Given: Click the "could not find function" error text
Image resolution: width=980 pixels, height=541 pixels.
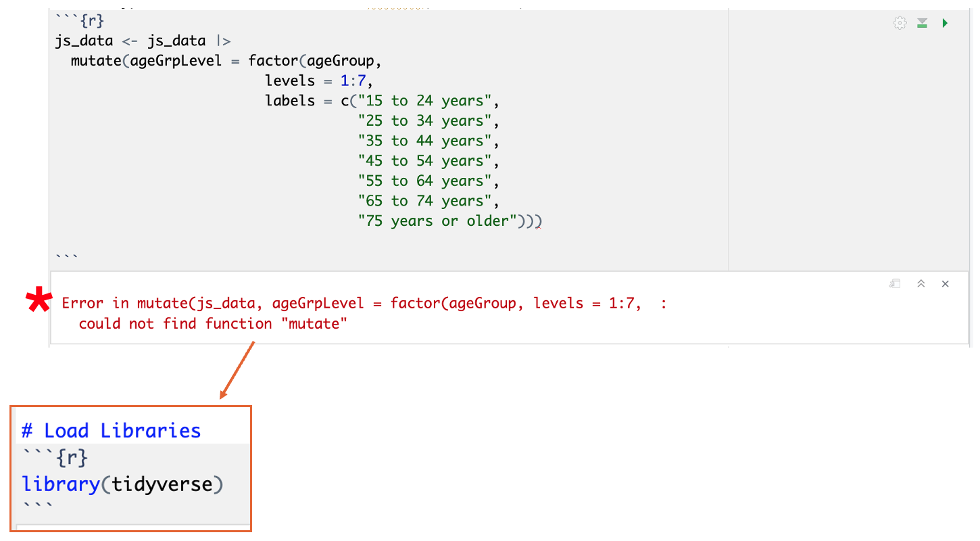Looking at the screenshot, I should point(213,324).
